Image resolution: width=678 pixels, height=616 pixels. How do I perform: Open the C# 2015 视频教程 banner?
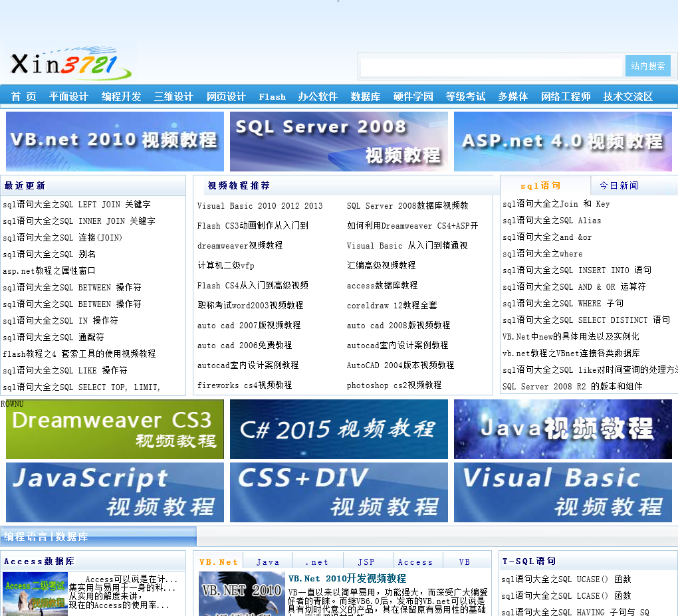point(339,429)
